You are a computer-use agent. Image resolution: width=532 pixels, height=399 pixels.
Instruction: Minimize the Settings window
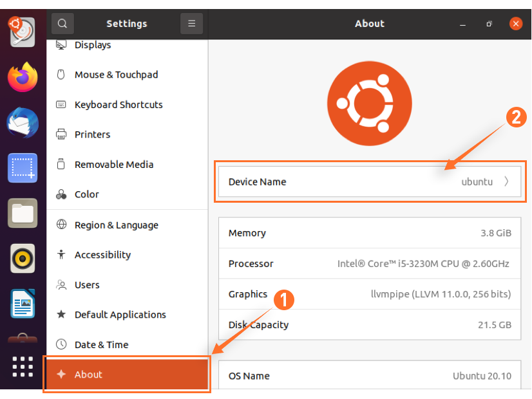(x=462, y=24)
